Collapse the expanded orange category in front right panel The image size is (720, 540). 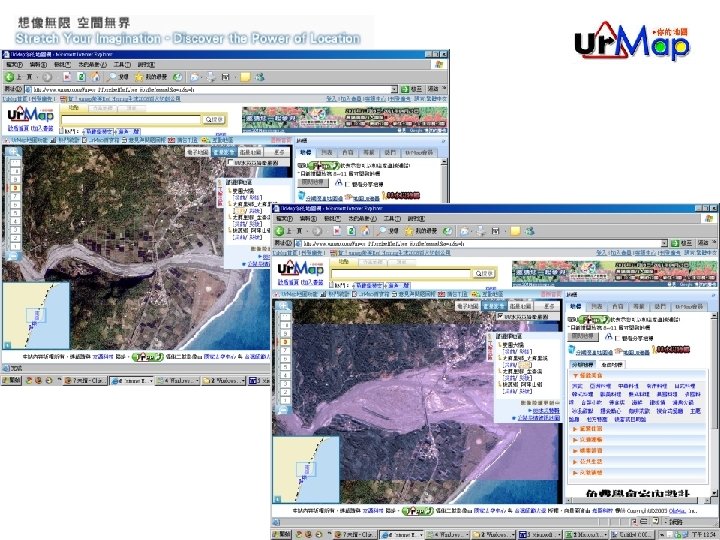pos(576,376)
